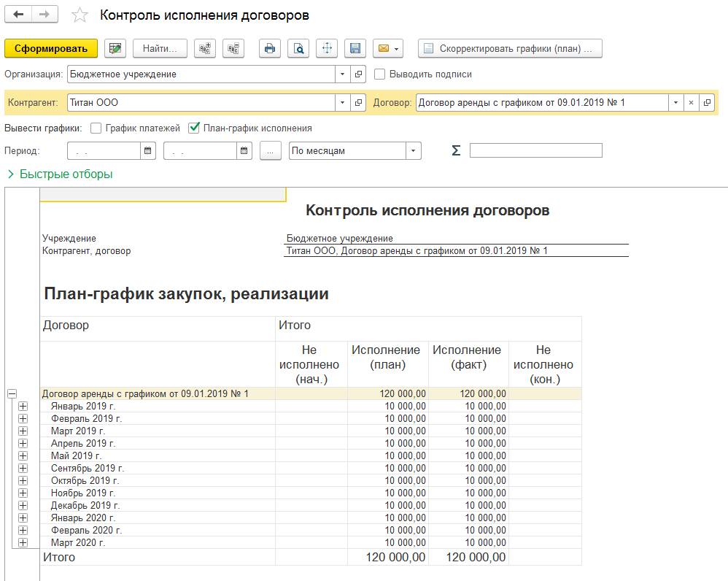Click the Найти... search button

[160, 48]
